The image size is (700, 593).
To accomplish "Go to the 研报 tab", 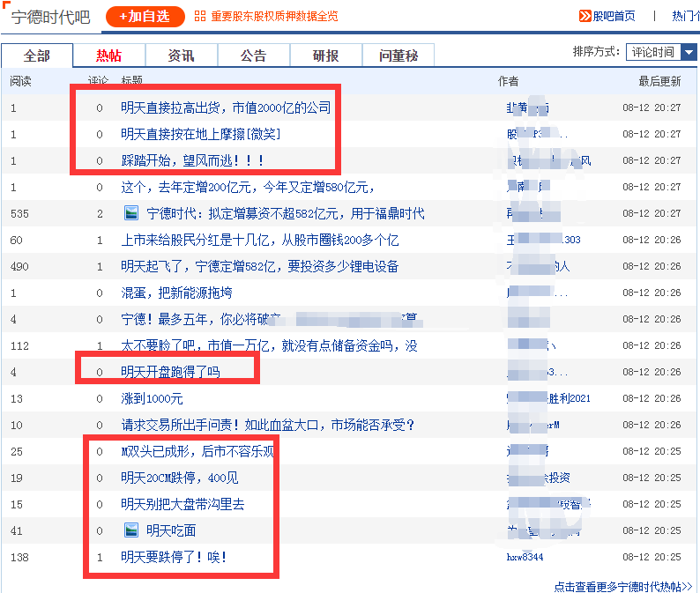I will pyautogui.click(x=326, y=56).
